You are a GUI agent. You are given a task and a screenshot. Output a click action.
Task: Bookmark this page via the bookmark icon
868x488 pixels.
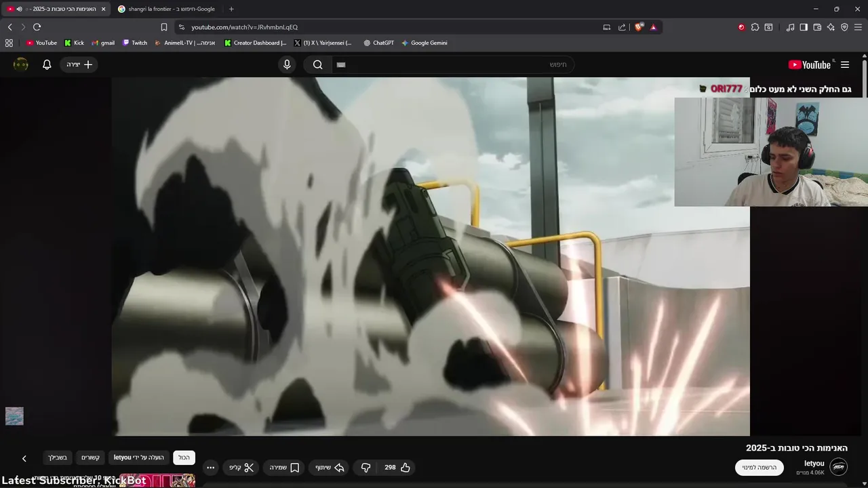click(163, 27)
